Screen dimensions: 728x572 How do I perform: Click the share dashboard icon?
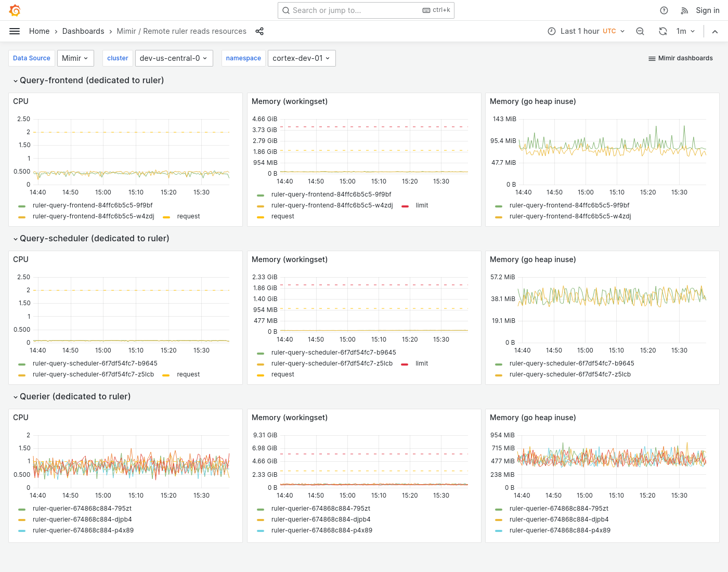[x=259, y=31]
